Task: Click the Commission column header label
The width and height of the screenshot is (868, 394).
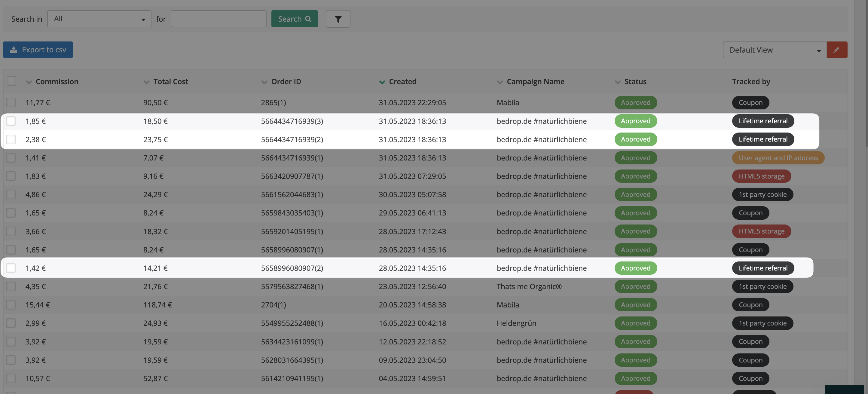Action: tap(57, 81)
